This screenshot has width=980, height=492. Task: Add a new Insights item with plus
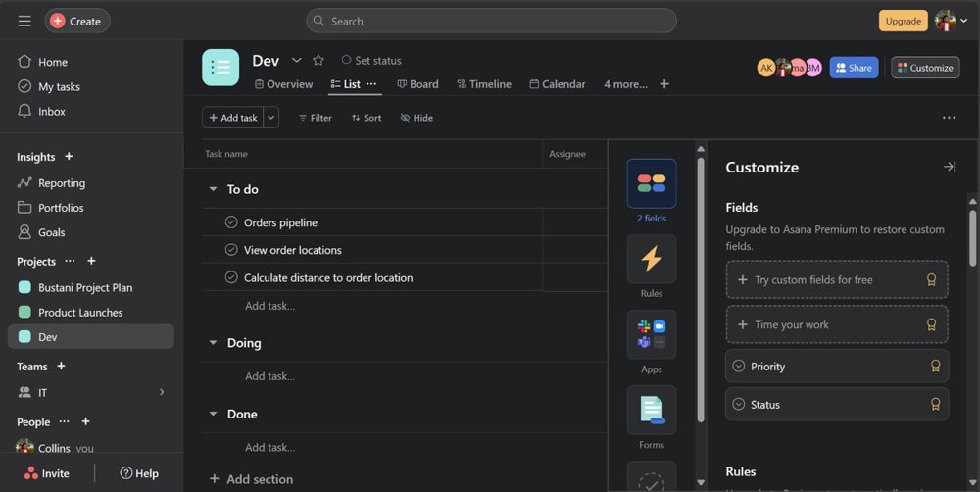pyautogui.click(x=69, y=156)
